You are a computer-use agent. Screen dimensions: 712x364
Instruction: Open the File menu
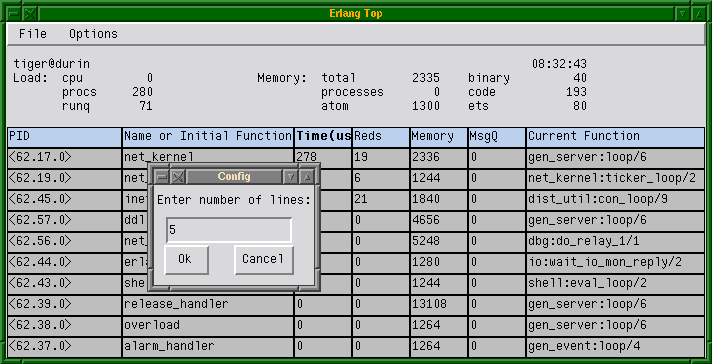tap(33, 34)
